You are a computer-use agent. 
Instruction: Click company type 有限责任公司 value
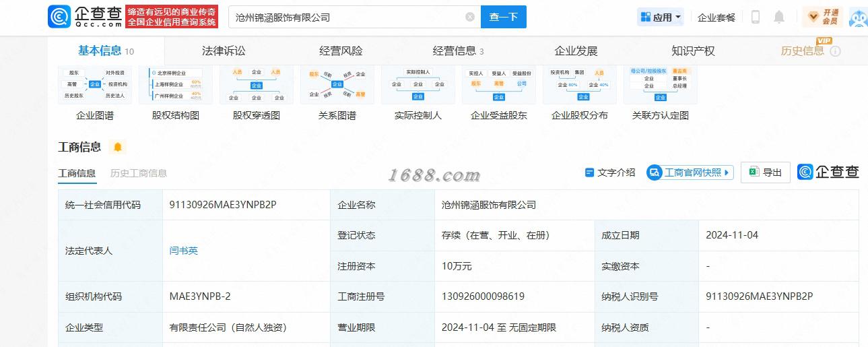click(x=228, y=327)
